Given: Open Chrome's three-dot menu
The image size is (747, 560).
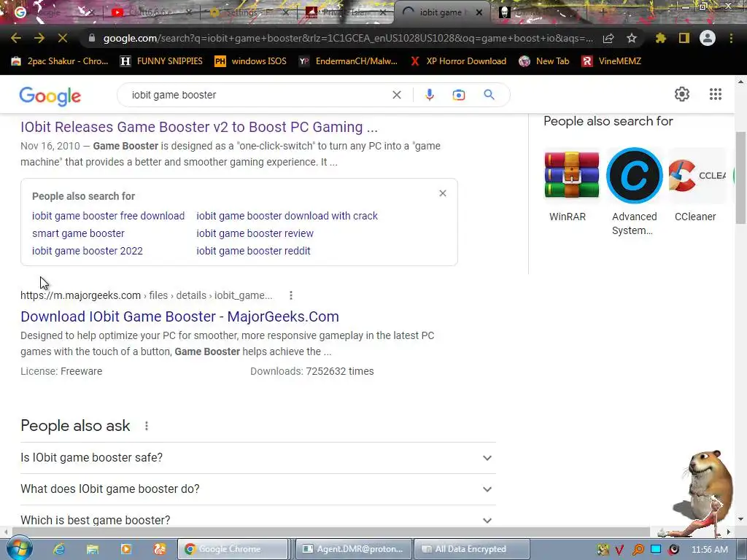Looking at the screenshot, I should tap(731, 38).
